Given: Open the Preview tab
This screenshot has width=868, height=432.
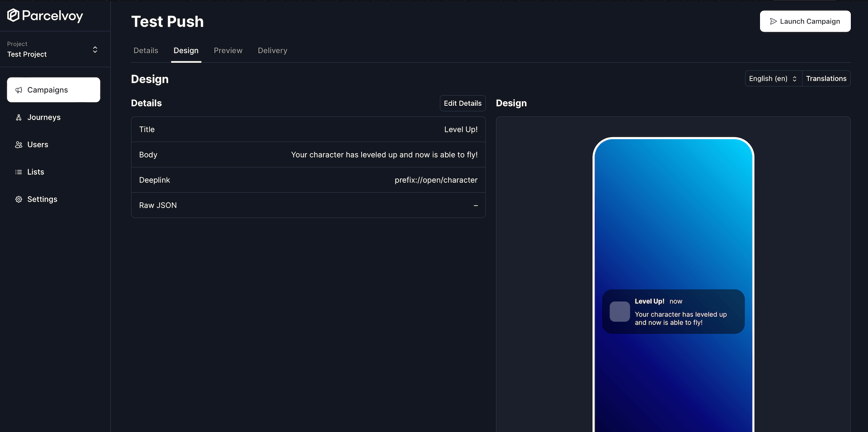Looking at the screenshot, I should click(228, 51).
